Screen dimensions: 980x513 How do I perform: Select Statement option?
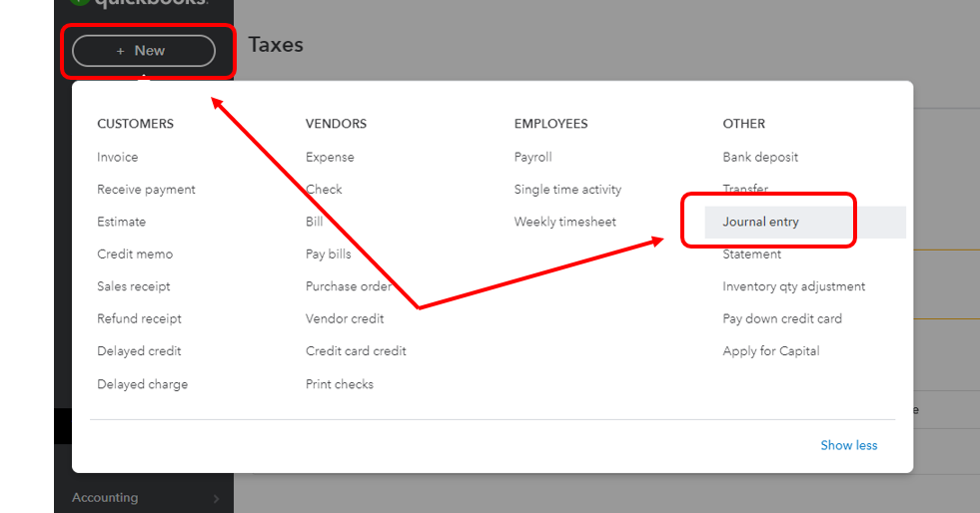752,254
